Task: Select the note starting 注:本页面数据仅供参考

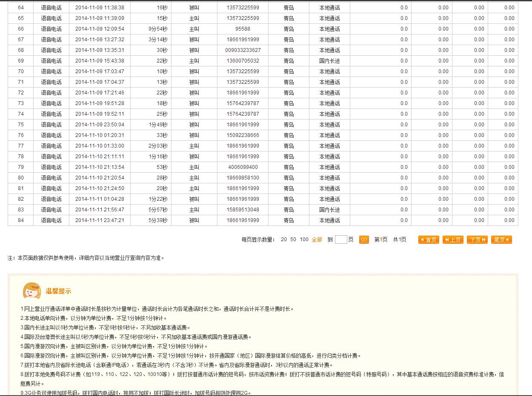Action: click(x=86, y=258)
